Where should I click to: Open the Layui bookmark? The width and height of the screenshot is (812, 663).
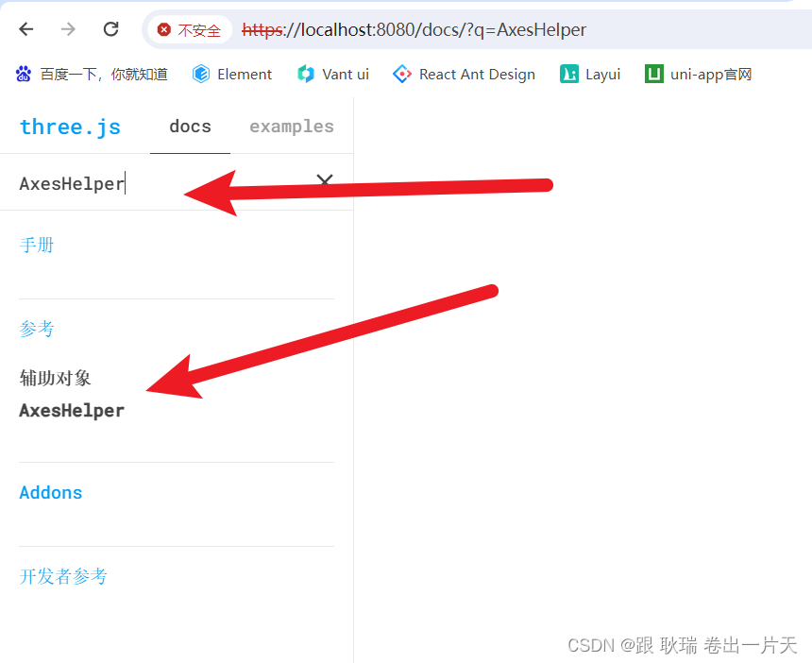pyautogui.click(x=590, y=74)
